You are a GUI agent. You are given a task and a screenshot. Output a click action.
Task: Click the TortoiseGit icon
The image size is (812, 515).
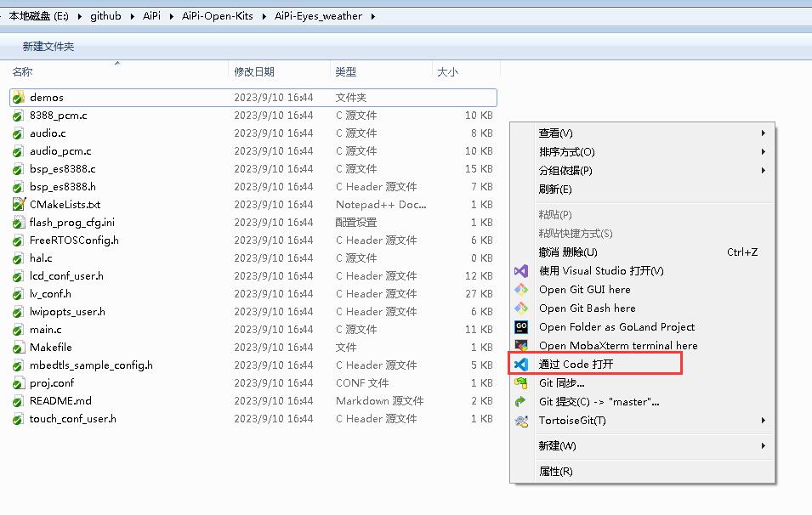pyautogui.click(x=521, y=421)
